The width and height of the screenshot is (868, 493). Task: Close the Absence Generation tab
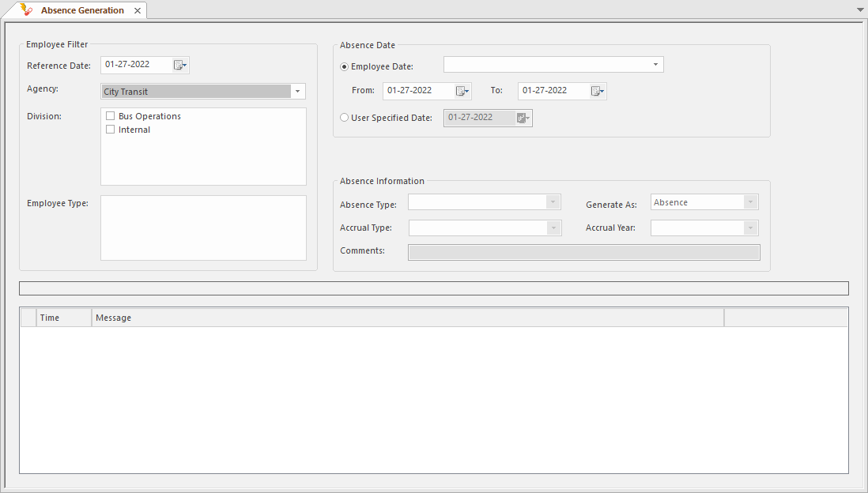coord(138,11)
